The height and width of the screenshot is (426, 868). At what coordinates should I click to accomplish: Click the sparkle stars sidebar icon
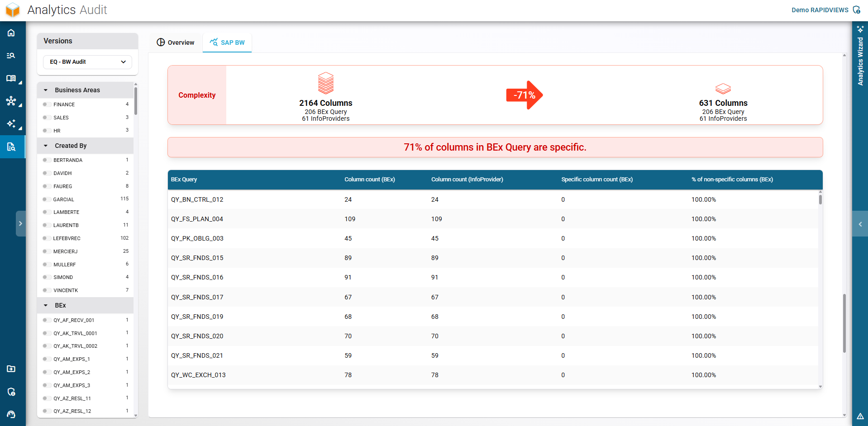[x=11, y=123]
